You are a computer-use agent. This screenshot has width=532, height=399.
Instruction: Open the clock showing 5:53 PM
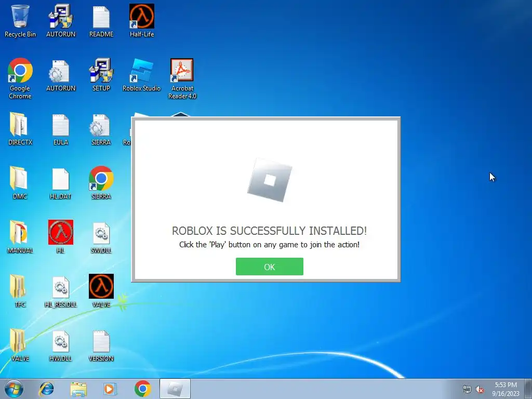(506, 389)
